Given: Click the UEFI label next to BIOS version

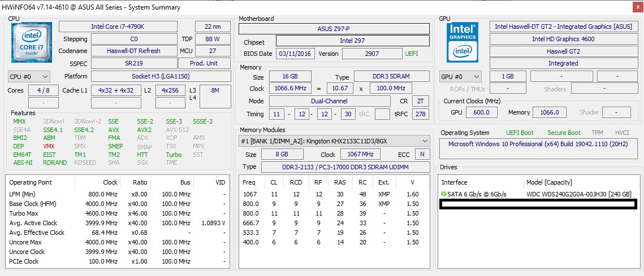Looking at the screenshot, I should [x=412, y=54].
